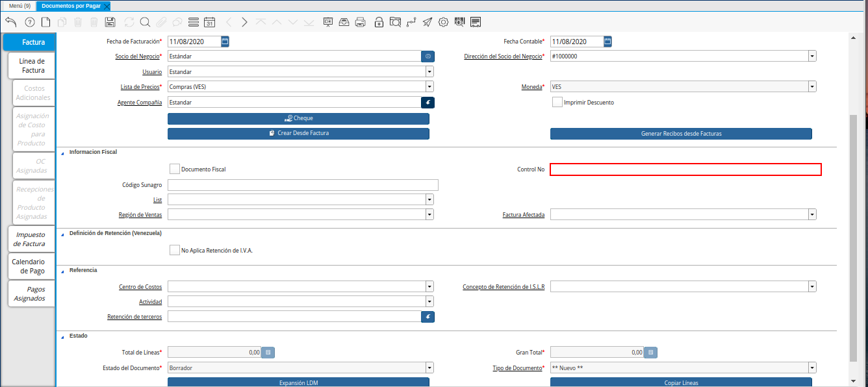868x387 pixels.
Task: Tick the Imprimir Descuento checkbox
Action: tap(557, 102)
